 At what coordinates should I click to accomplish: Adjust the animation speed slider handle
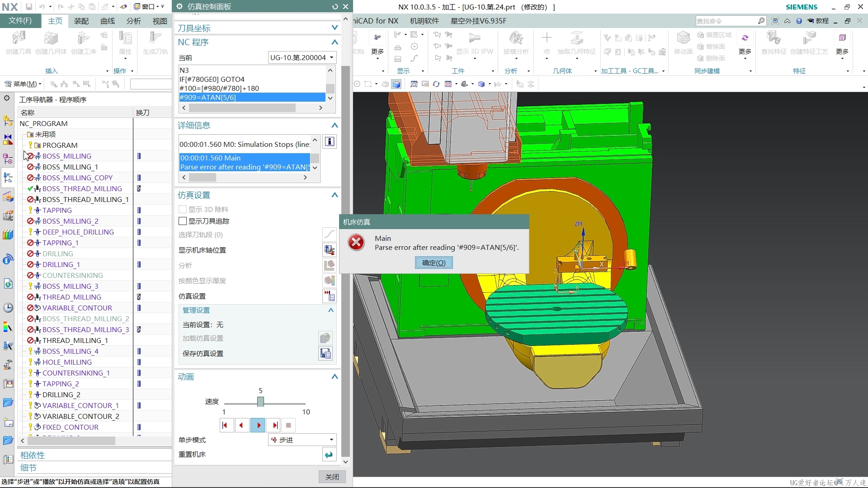(x=260, y=402)
